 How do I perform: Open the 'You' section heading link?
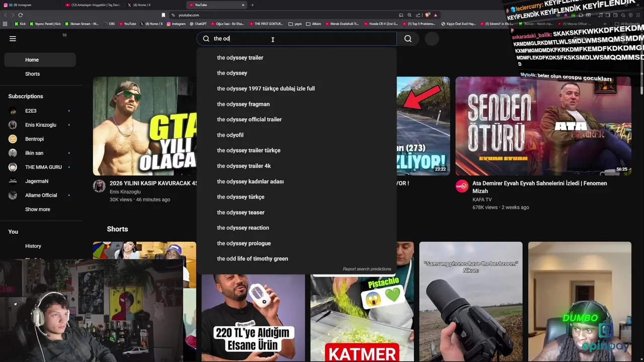click(x=13, y=232)
